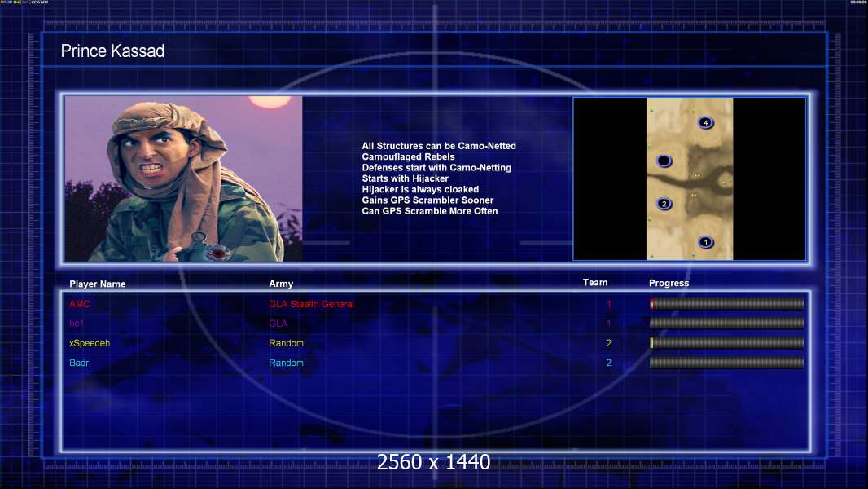
Task: Select player name hc1
Action: pos(77,324)
